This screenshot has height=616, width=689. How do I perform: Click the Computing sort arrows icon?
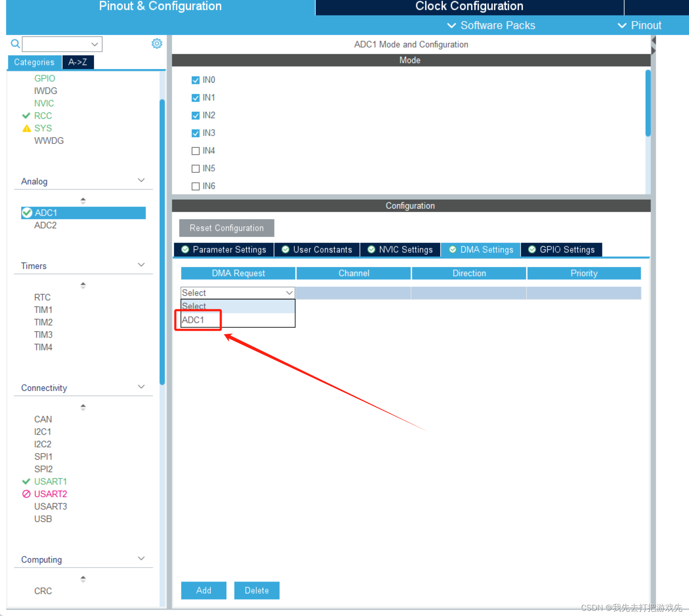coord(83,579)
